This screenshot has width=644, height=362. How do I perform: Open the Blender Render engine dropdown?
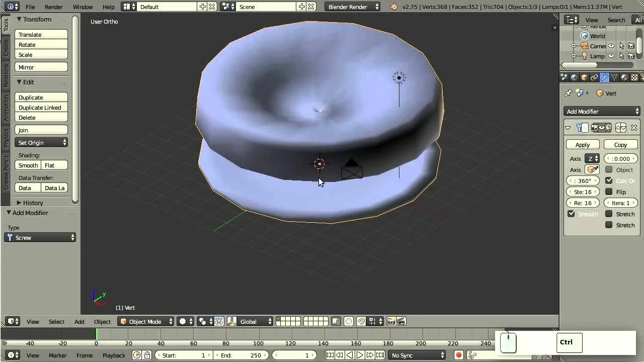[352, 7]
